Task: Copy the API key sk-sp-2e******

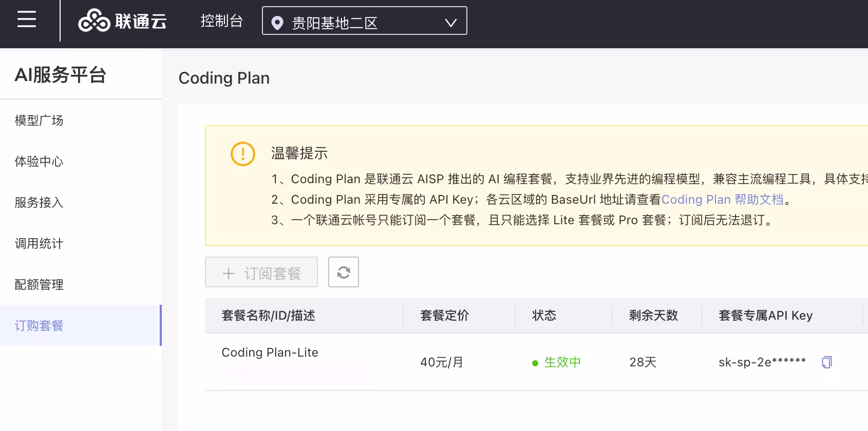Action: (x=827, y=362)
